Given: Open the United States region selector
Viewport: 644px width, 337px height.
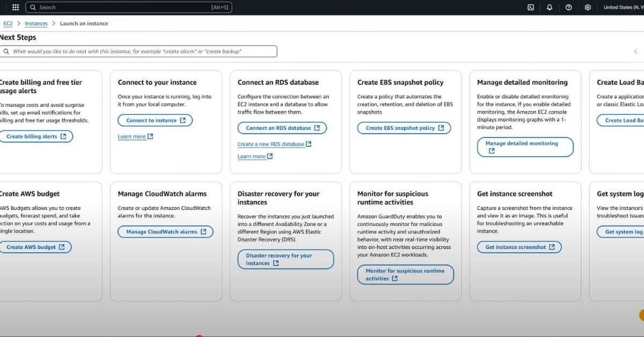Looking at the screenshot, I should 623,8.
